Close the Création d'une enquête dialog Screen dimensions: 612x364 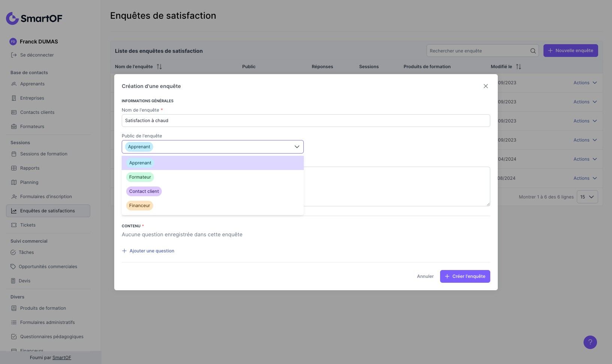tap(485, 86)
